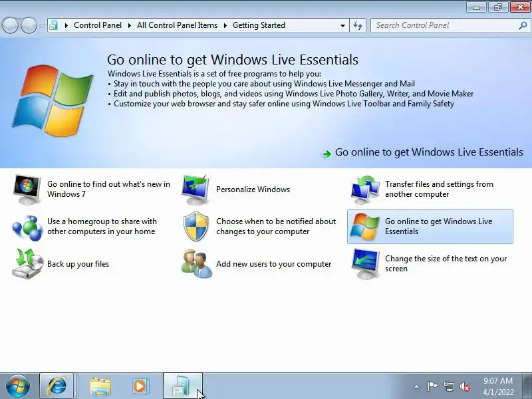Open the Action Center flag tray icon

[x=432, y=386]
